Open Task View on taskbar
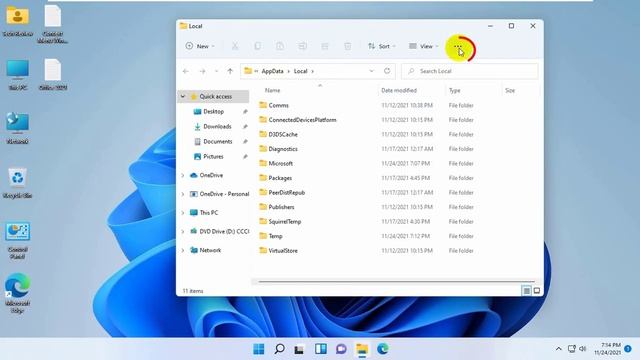Screen dimensions: 640x360 [x=299, y=349]
